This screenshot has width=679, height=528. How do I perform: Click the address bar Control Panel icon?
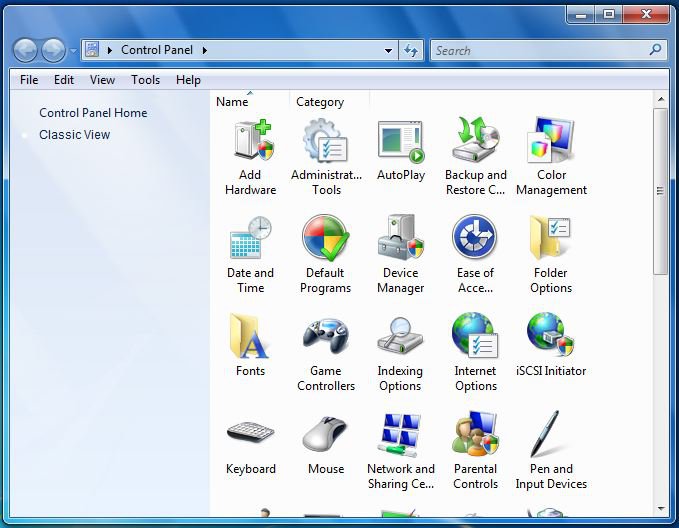tap(92, 50)
